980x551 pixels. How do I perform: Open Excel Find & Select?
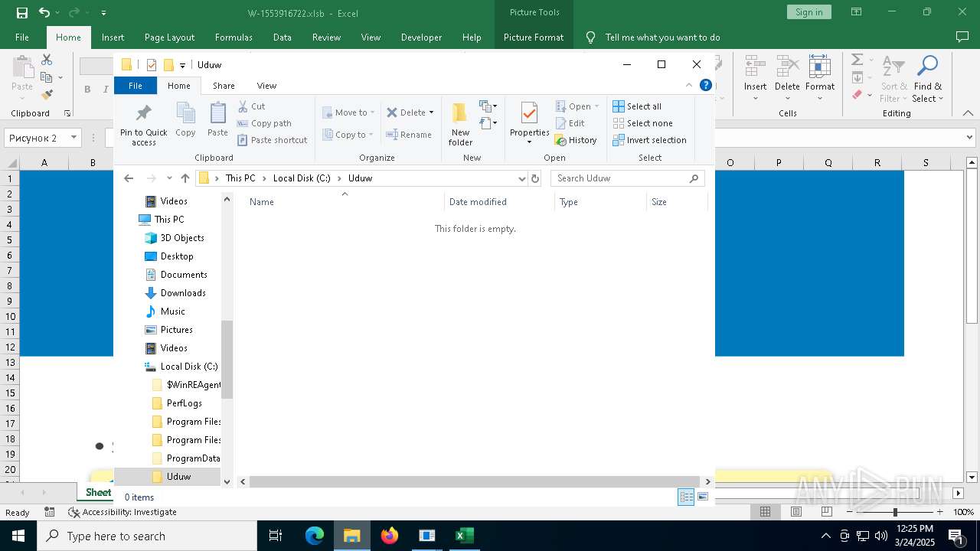928,79
